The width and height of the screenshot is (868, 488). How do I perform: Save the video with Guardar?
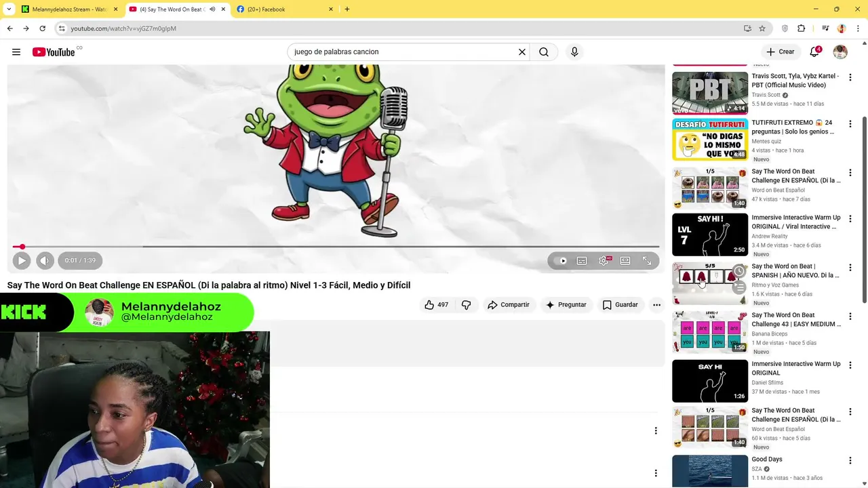(x=620, y=305)
